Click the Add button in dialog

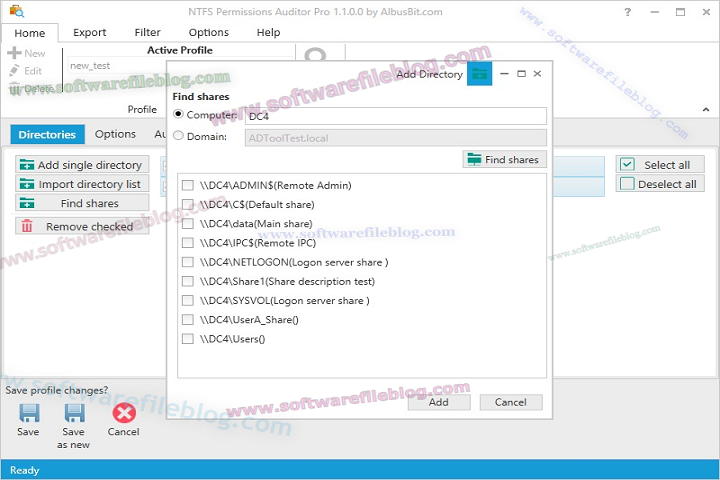(x=438, y=402)
